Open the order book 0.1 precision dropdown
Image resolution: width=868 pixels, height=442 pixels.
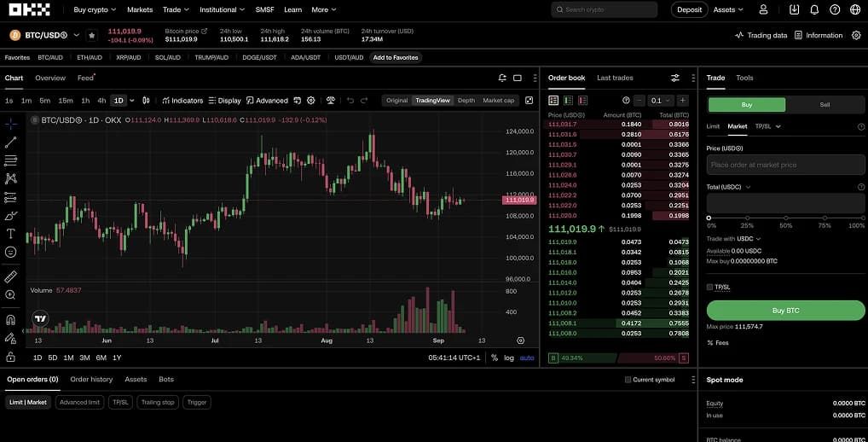point(661,100)
